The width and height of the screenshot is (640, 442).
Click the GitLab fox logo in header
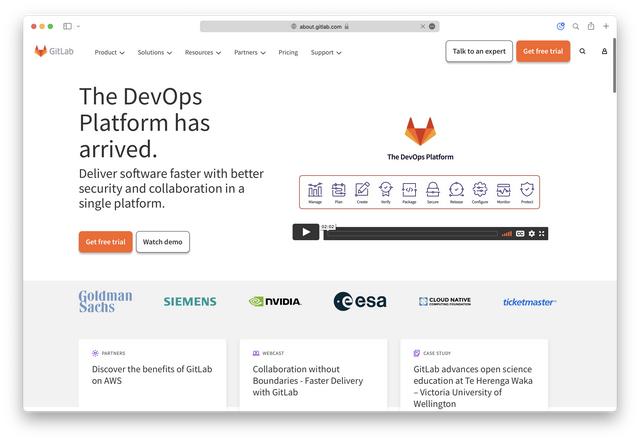[40, 51]
